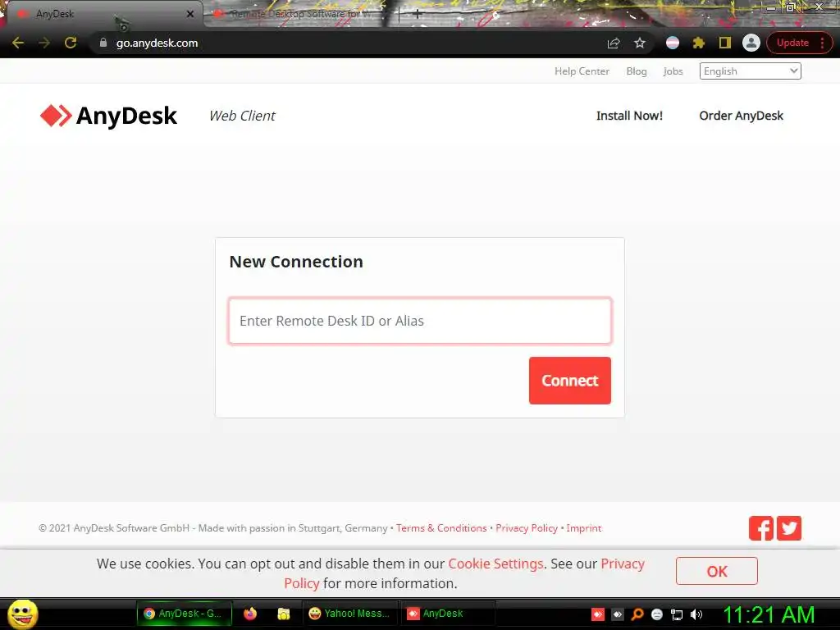840x630 pixels.
Task: Expand the English language dropdown
Action: [750, 71]
